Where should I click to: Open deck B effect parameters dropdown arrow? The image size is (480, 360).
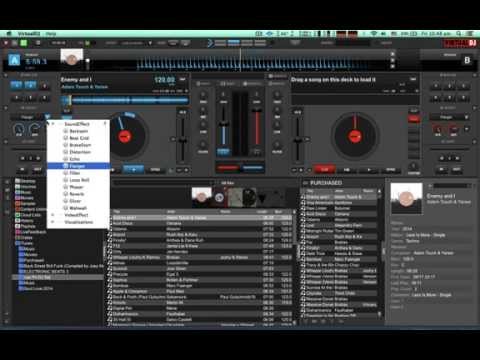pyautogui.click(x=467, y=129)
